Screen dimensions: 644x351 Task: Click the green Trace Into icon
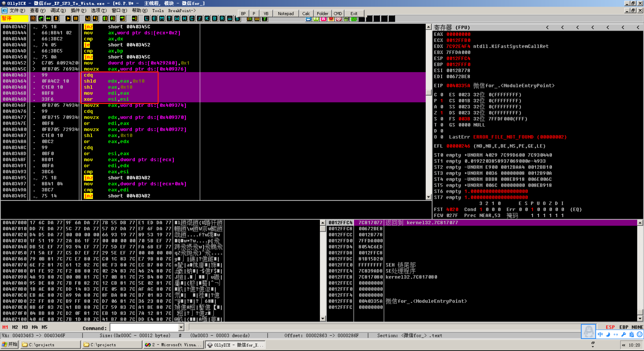click(x=105, y=18)
